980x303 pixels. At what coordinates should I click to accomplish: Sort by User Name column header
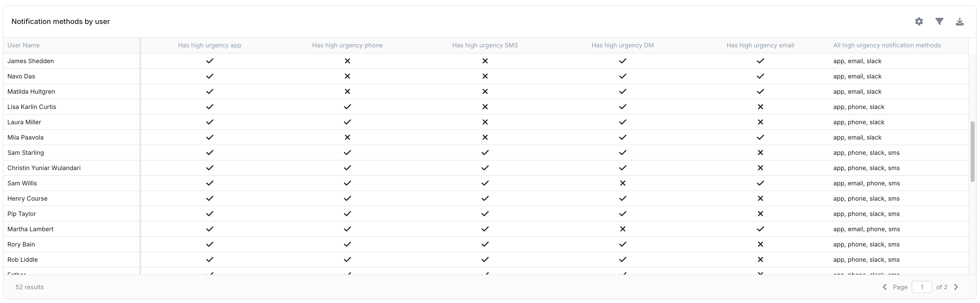coord(24,45)
